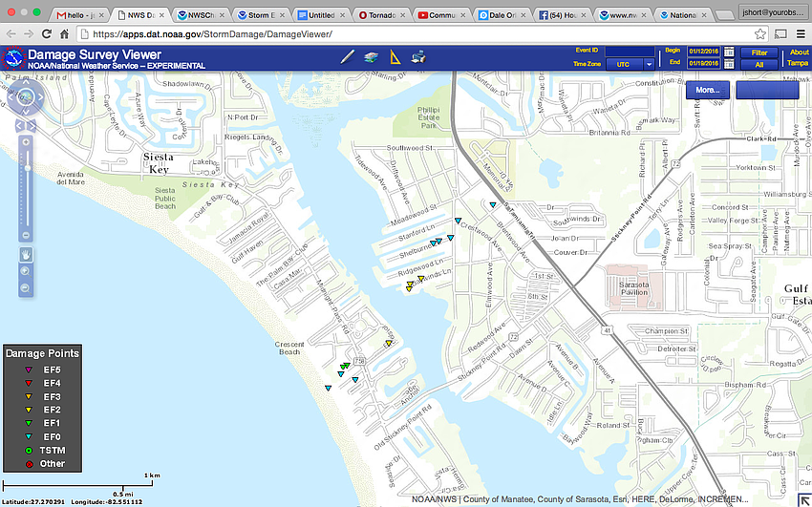Select the pencil draw tool in header

[347, 57]
